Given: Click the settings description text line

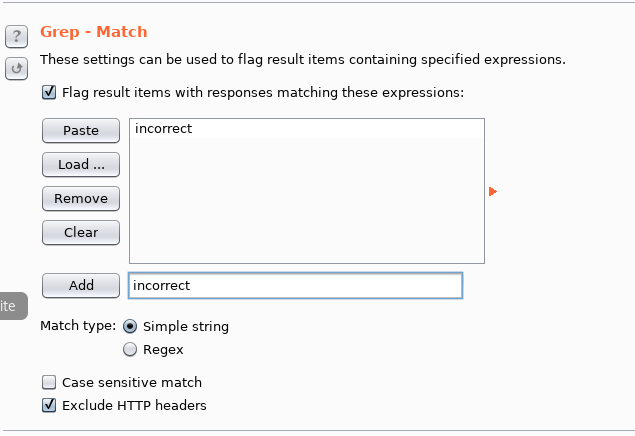Looking at the screenshot, I should coord(302,60).
